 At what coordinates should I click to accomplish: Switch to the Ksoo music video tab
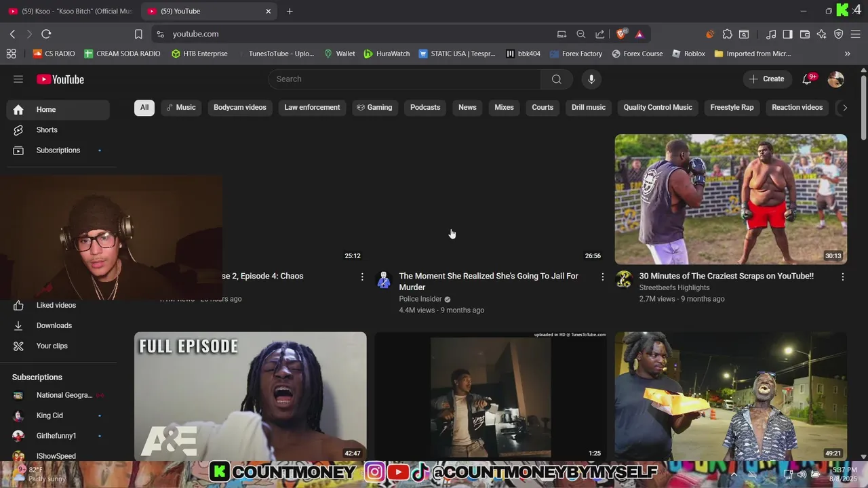(x=70, y=11)
